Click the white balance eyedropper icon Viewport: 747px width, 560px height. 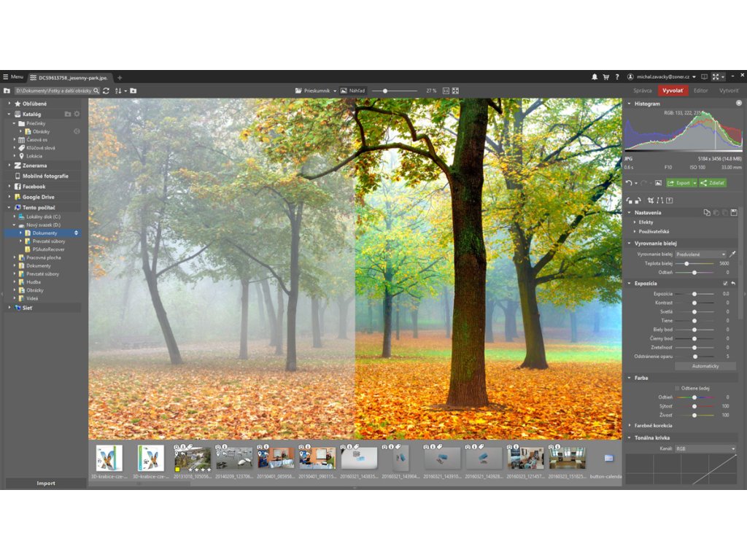click(732, 254)
